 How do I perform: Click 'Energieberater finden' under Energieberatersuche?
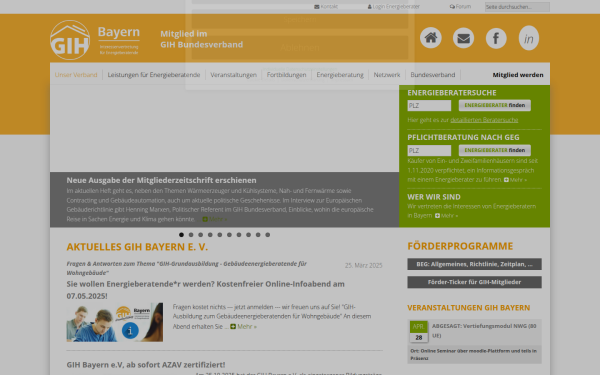[494, 105]
